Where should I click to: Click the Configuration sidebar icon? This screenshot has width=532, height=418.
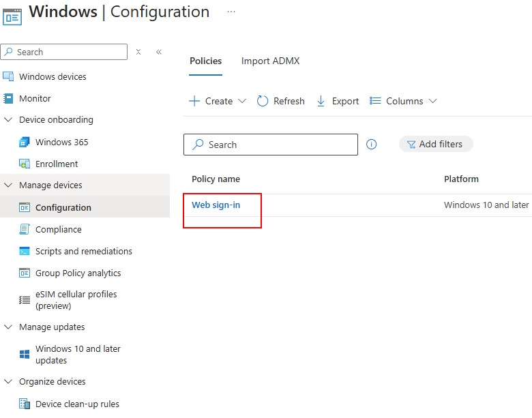click(25, 207)
